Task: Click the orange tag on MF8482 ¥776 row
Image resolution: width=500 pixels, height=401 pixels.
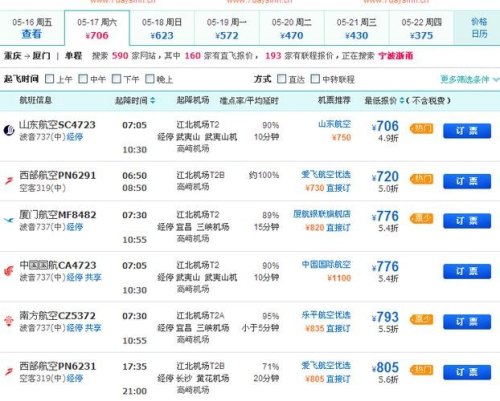Action: click(x=422, y=219)
